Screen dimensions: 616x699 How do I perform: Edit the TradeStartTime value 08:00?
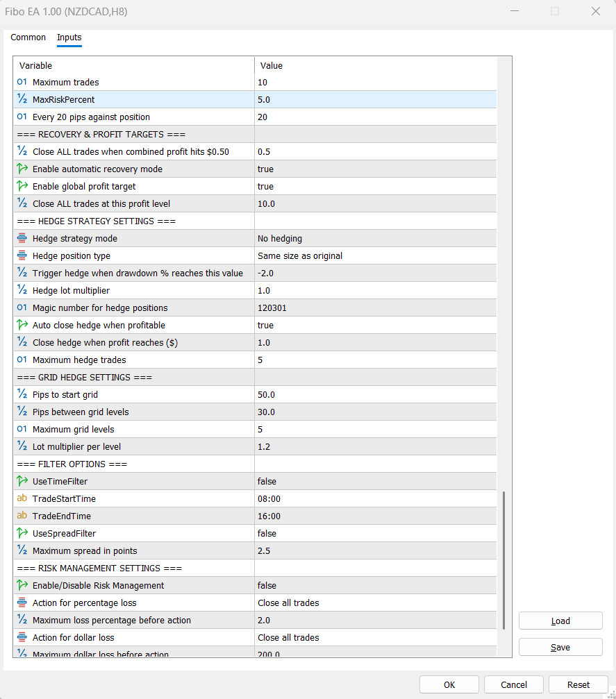(x=375, y=499)
